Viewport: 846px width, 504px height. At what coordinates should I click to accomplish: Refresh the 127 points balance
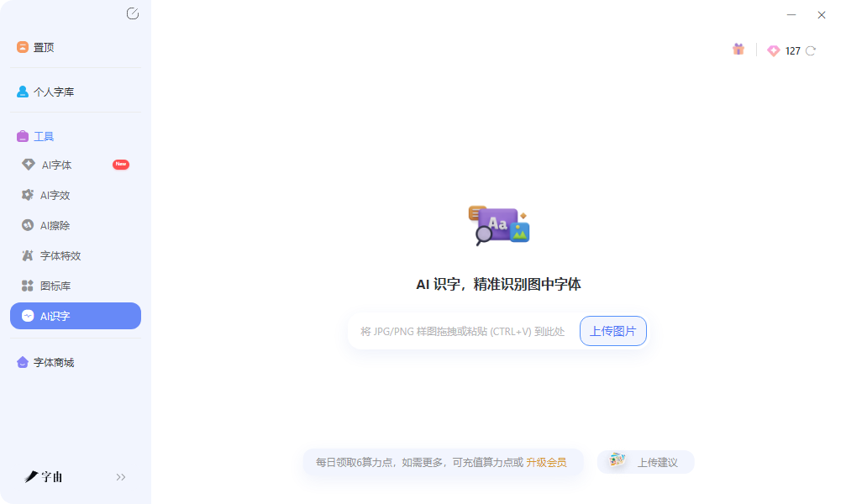(811, 50)
